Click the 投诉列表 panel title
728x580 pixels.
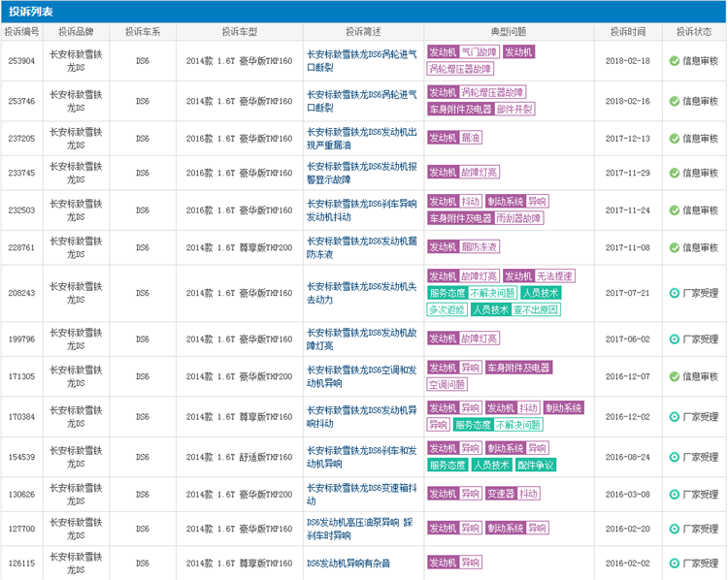click(x=31, y=12)
